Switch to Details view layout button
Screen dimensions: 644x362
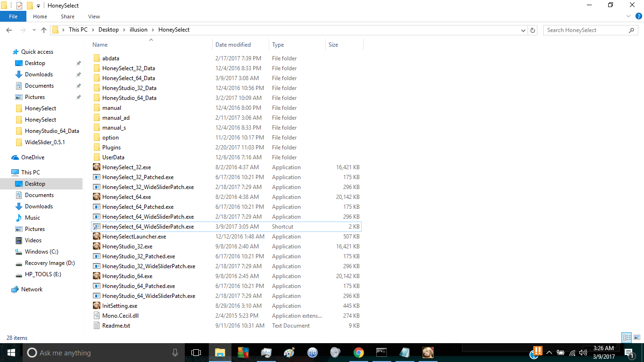coord(627,337)
